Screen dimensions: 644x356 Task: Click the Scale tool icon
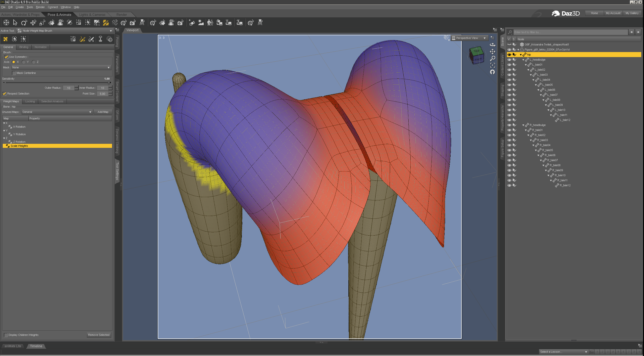coord(42,23)
